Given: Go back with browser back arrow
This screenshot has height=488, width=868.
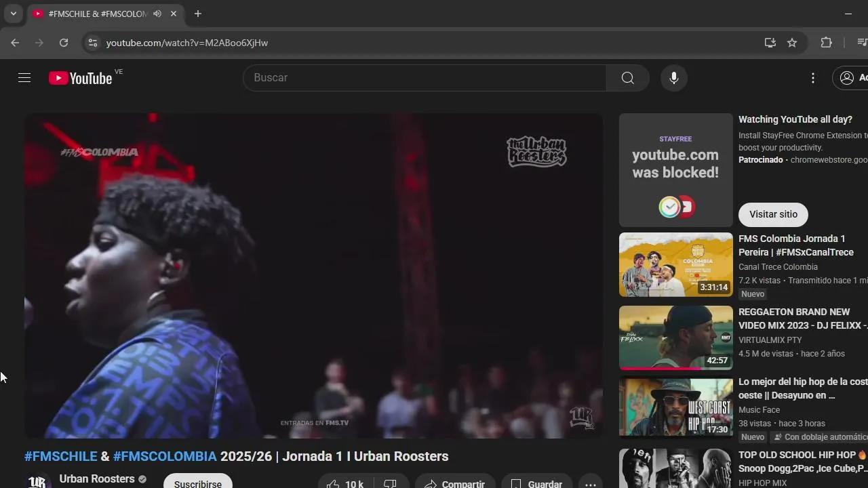Looking at the screenshot, I should [x=15, y=43].
